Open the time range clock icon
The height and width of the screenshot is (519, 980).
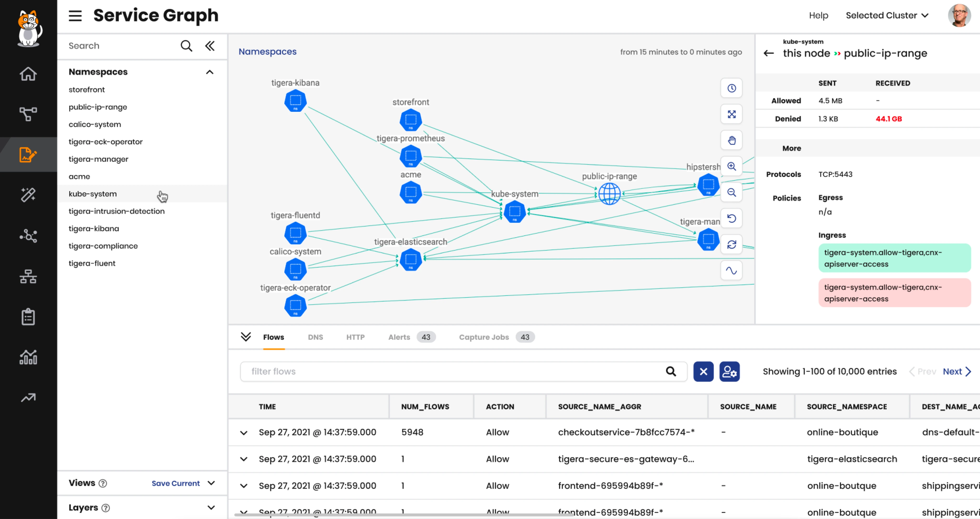(731, 88)
